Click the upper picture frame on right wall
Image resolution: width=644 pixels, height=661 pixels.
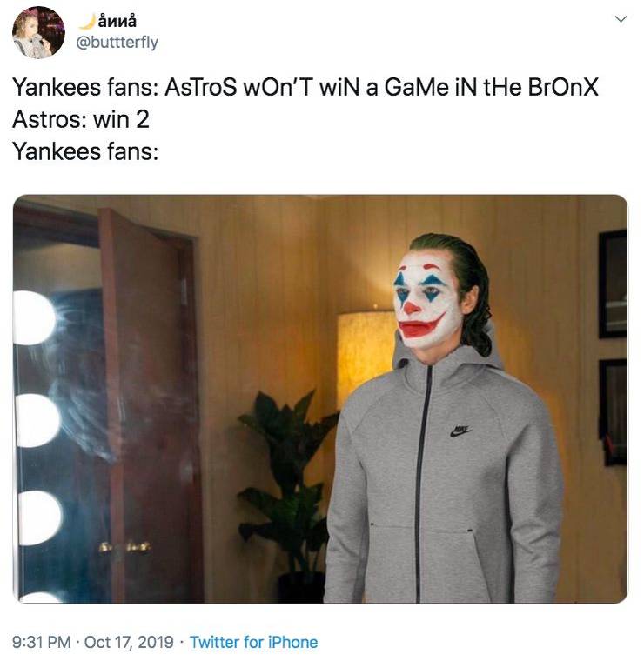coord(613,284)
